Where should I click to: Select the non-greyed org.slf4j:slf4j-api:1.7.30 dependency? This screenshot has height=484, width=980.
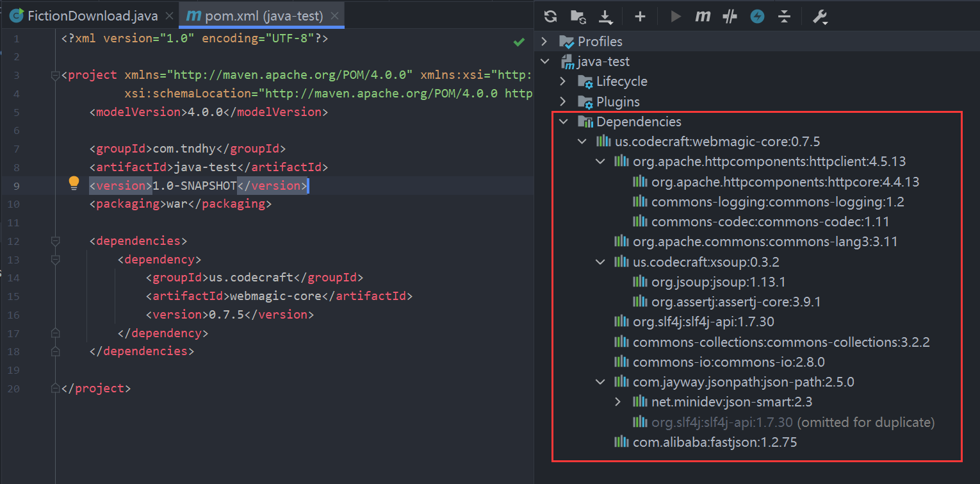coord(703,322)
